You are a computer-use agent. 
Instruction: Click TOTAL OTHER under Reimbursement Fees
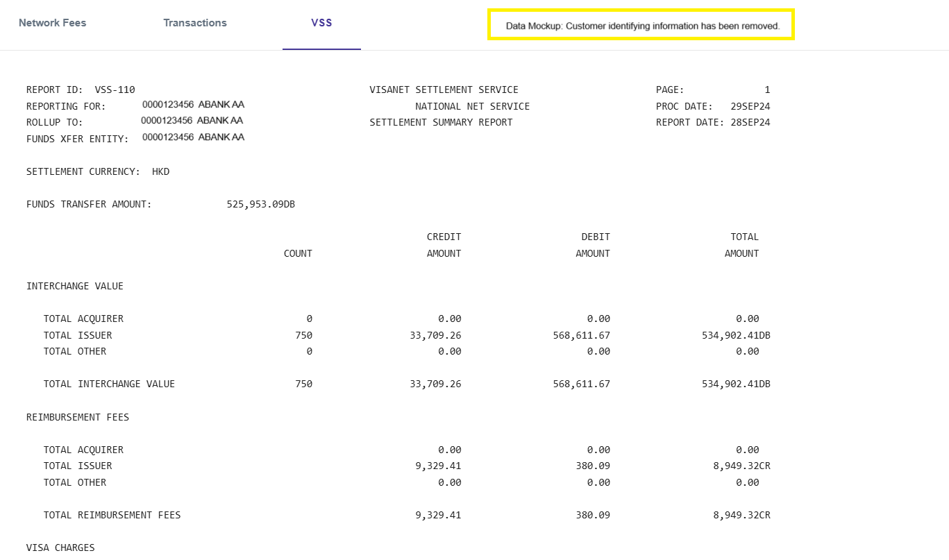[x=75, y=482]
